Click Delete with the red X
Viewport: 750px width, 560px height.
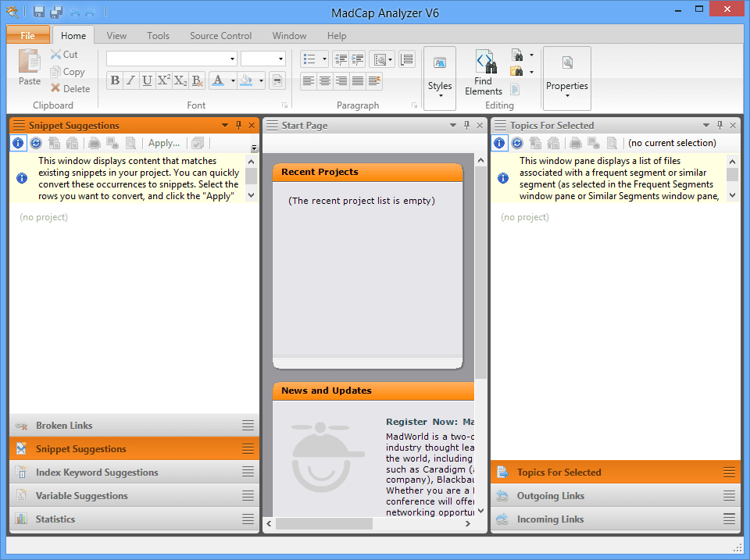point(70,88)
